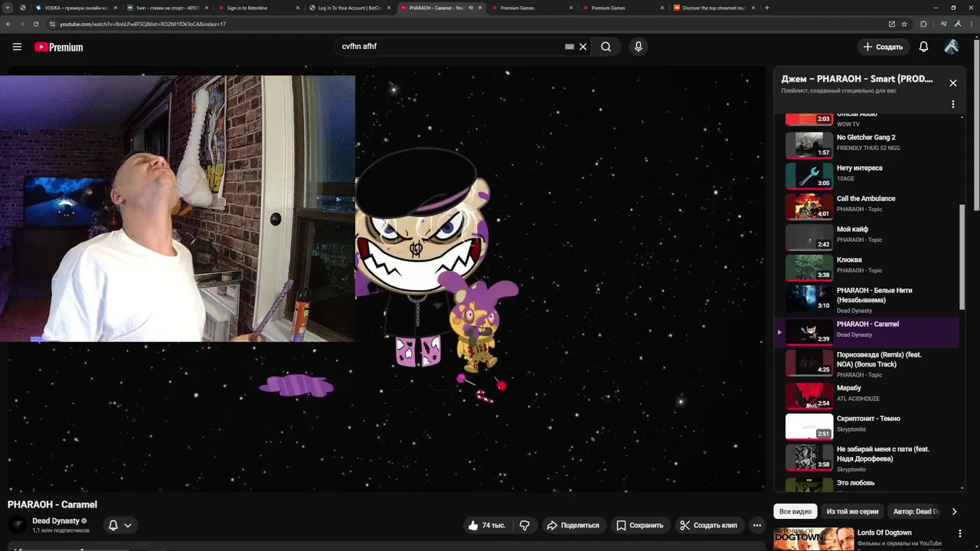Play Марабу by ATL ACIDHOUZE
980x551 pixels.
click(867, 396)
